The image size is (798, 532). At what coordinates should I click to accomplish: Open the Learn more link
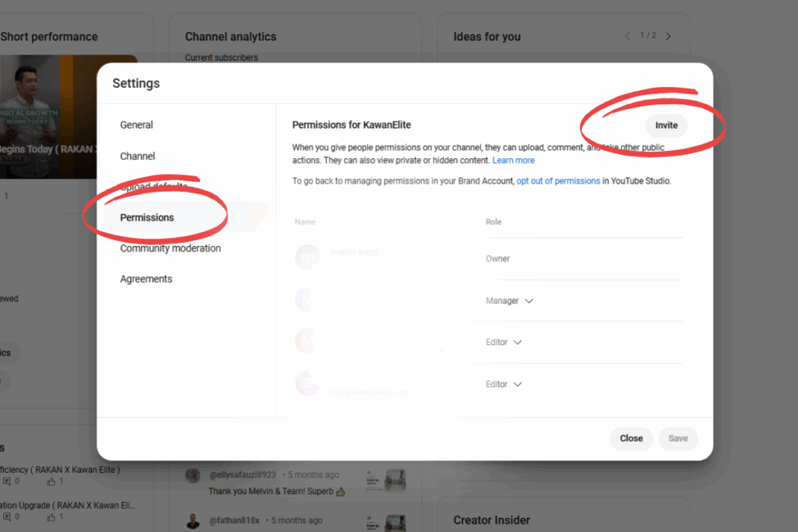tap(514, 160)
